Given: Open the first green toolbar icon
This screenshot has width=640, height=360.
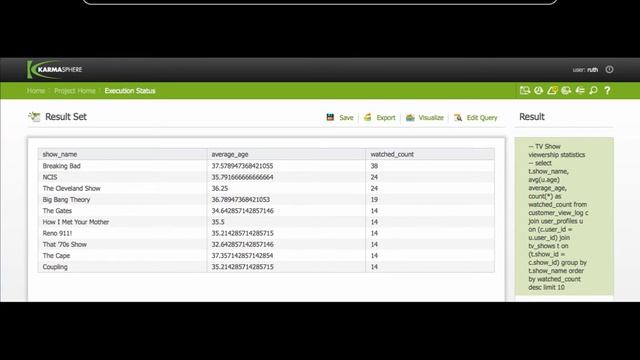Looking at the screenshot, I should (525, 90).
